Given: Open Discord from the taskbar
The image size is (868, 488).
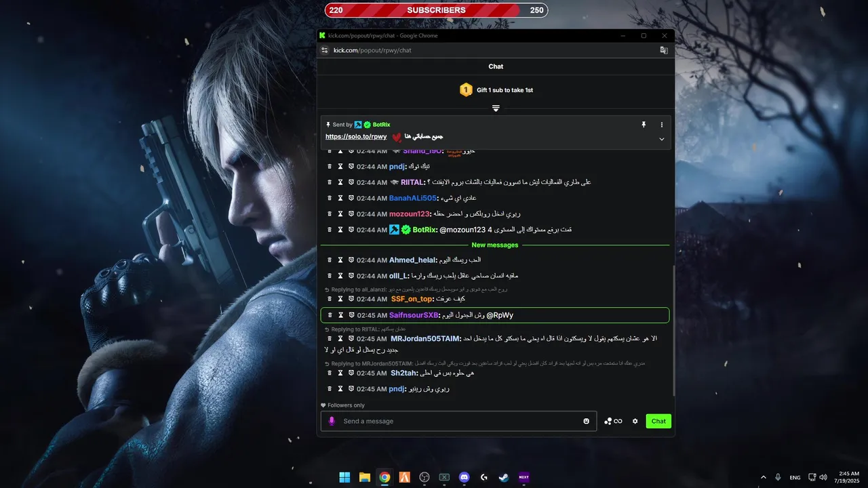Looking at the screenshot, I should (x=464, y=477).
